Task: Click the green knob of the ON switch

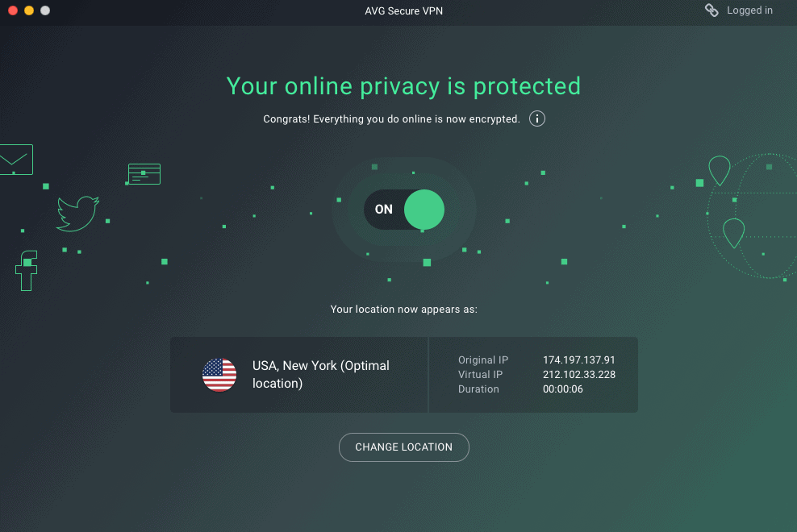Action: (x=424, y=210)
